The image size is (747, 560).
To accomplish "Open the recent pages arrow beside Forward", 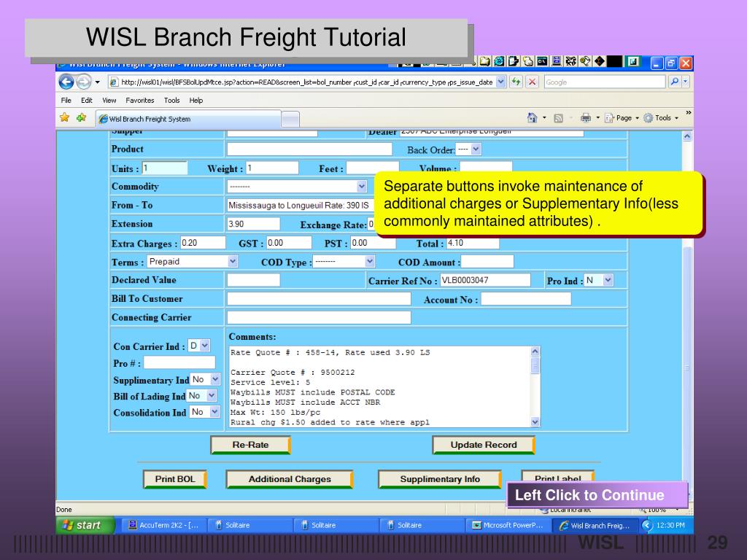I will point(97,82).
